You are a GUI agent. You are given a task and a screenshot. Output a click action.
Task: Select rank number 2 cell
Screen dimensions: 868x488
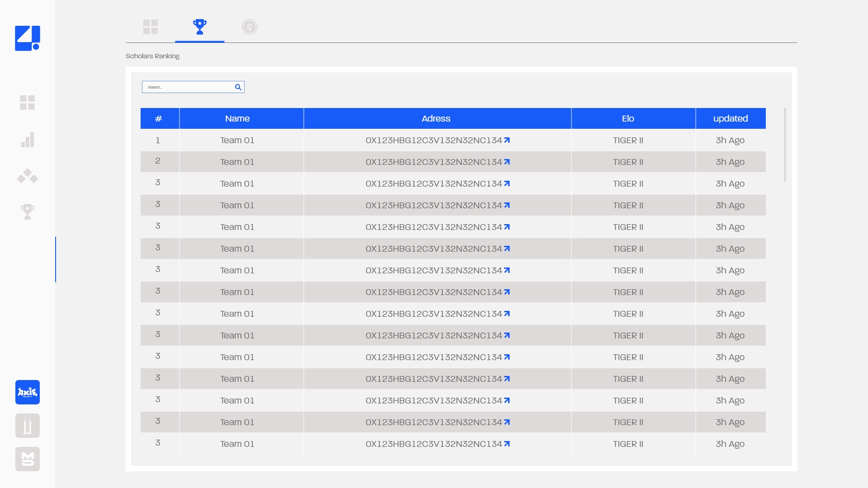158,161
